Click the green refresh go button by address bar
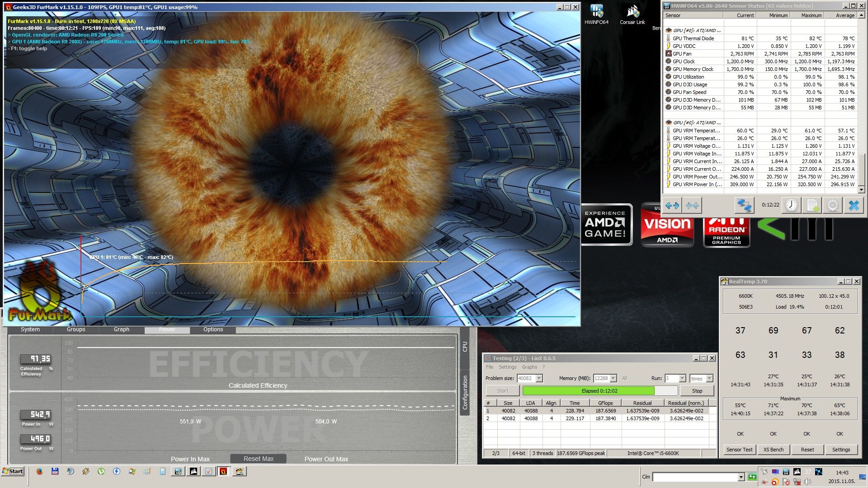 coord(752,477)
